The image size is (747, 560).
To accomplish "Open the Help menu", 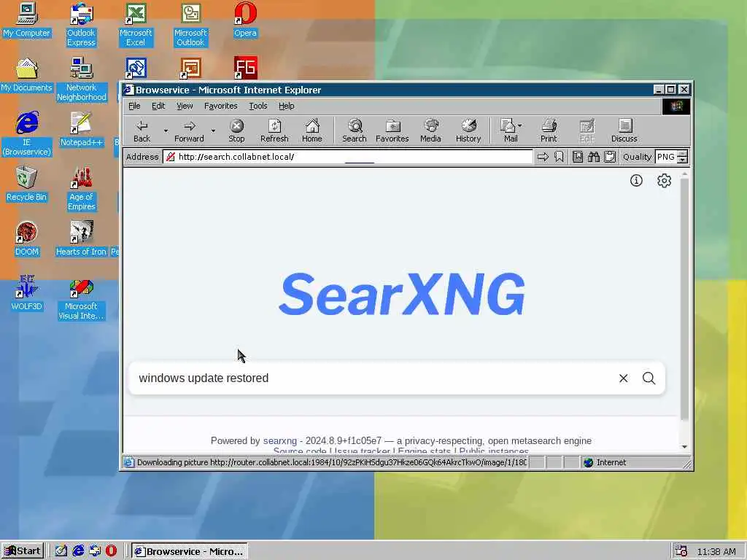I will click(286, 106).
